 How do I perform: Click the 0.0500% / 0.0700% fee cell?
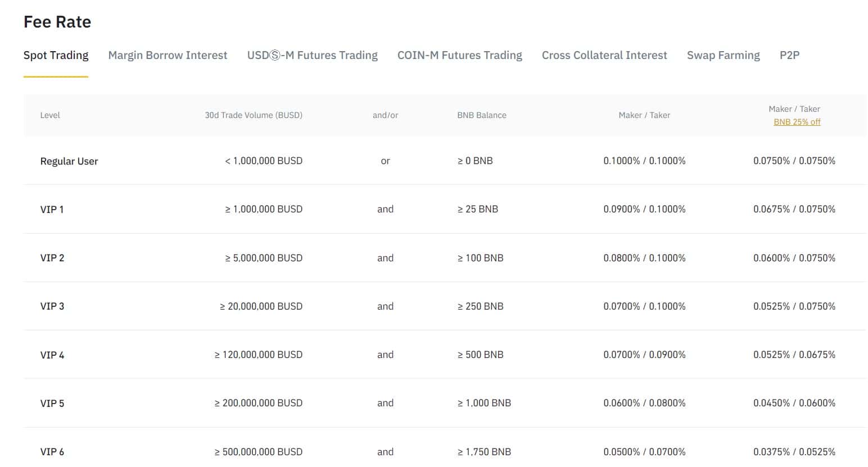point(644,452)
